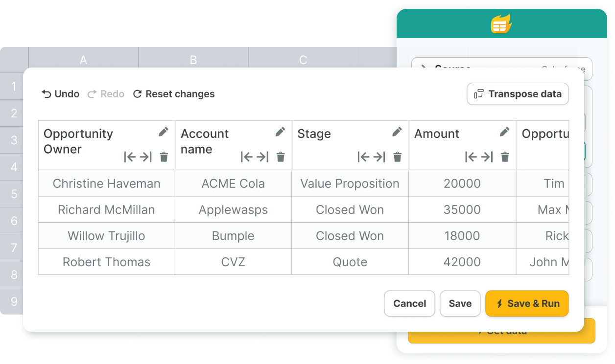This screenshot has height=364, width=615.
Task: Click the pencil icon for Opportunity Owner column
Action: pos(164,132)
